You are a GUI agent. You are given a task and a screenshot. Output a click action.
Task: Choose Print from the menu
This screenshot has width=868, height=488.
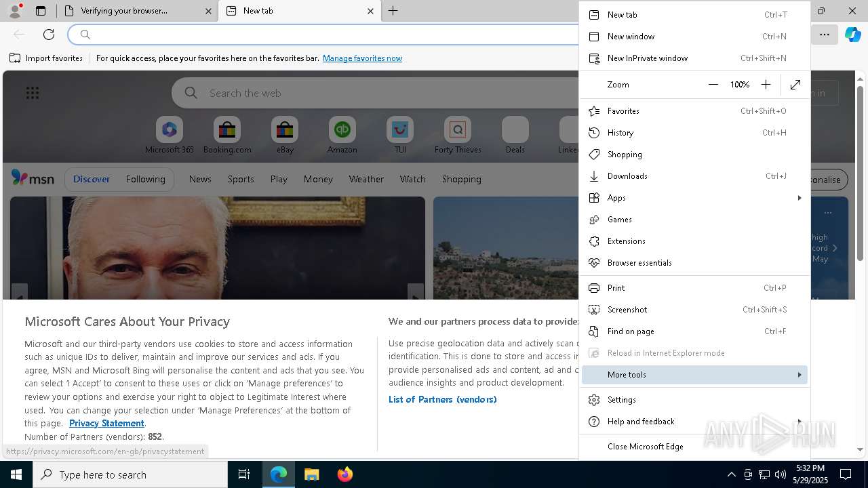[694, 288]
